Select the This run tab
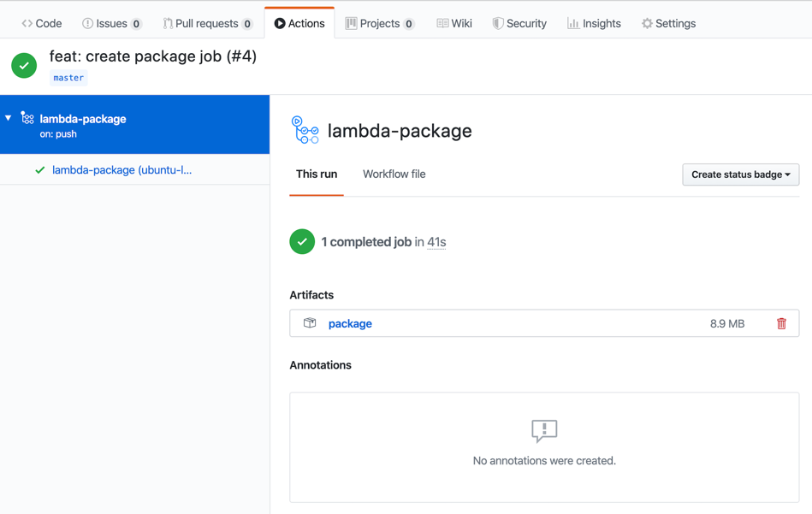This screenshot has height=514, width=812. 317,174
